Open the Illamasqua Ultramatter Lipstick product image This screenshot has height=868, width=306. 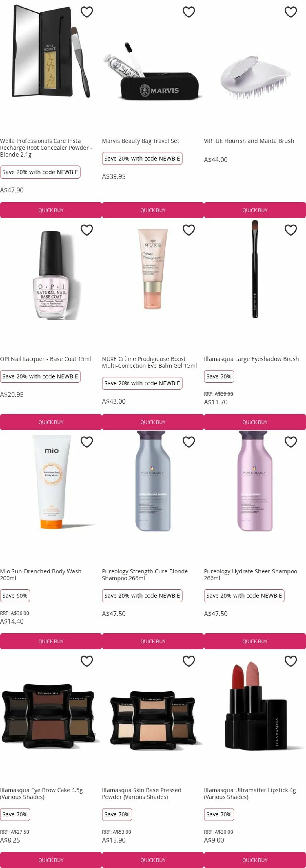click(x=255, y=711)
